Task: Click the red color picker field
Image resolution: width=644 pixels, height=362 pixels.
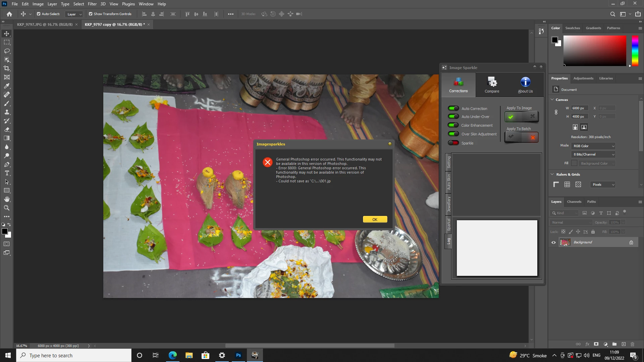Action: pos(594,51)
